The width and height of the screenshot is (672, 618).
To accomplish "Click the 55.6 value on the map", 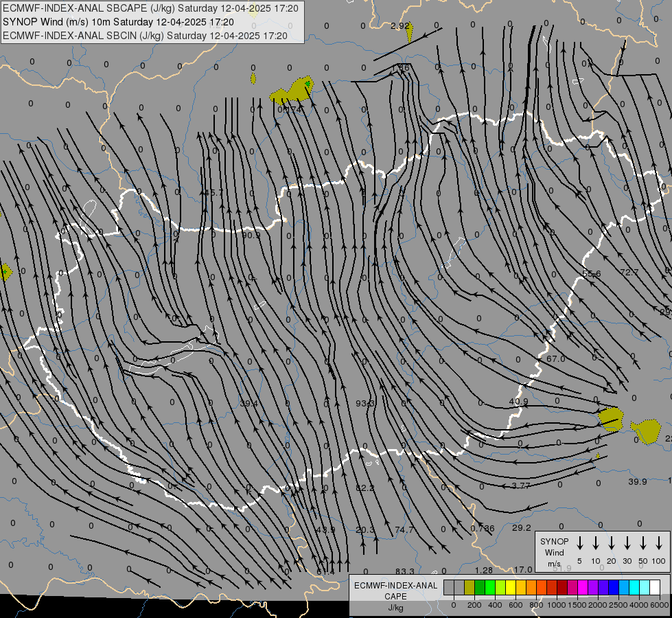I will (x=592, y=273).
